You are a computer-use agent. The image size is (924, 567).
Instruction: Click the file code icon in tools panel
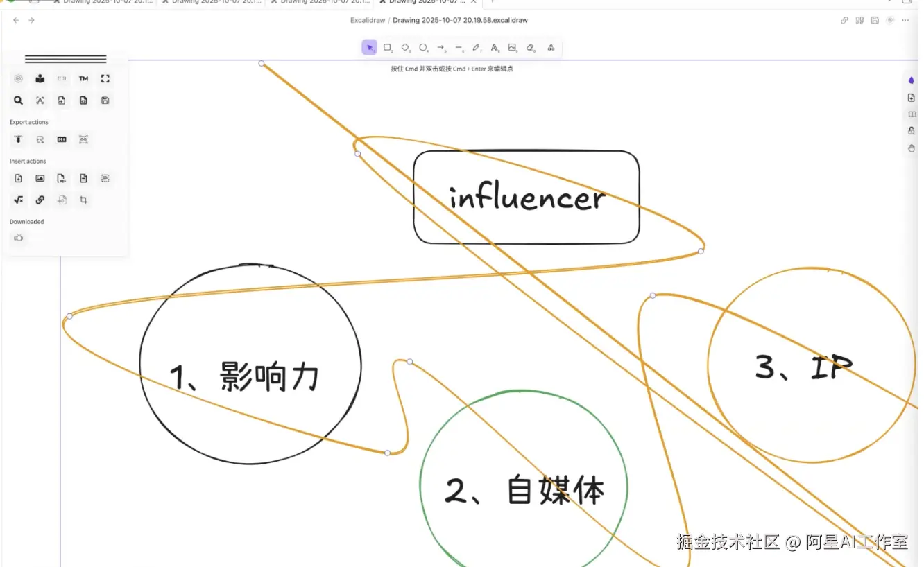[x=83, y=101]
